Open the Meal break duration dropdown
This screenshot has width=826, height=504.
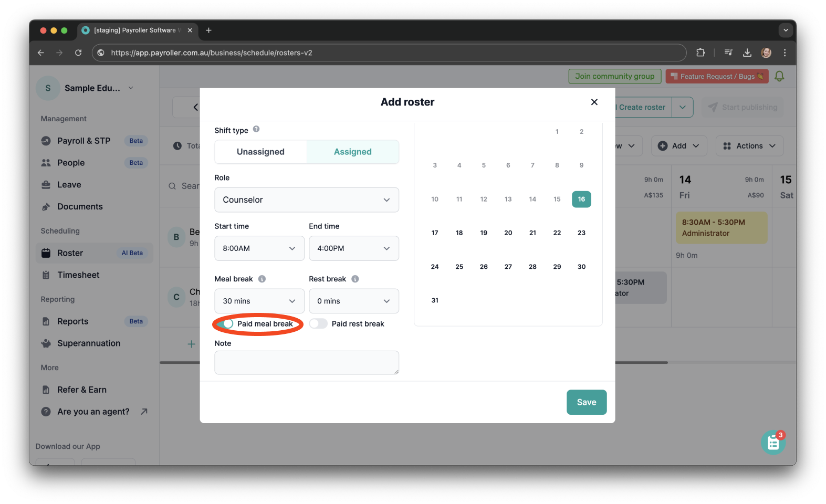click(259, 301)
